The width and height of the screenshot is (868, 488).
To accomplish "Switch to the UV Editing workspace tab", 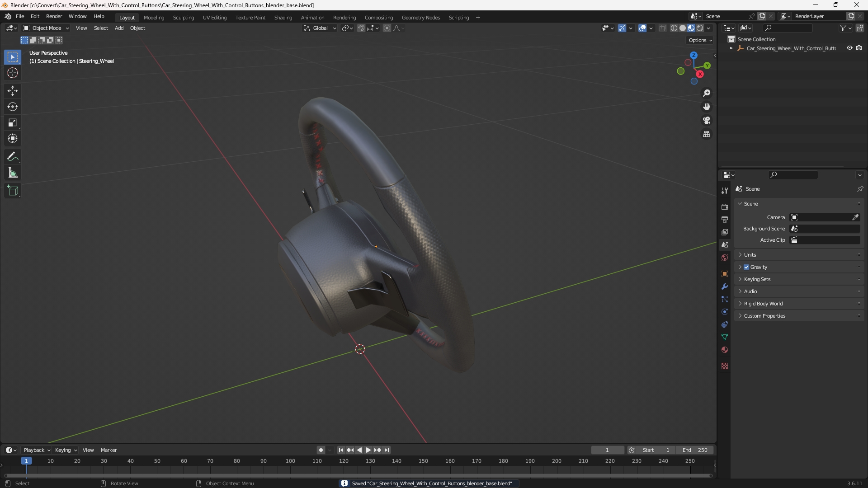I will tap(215, 18).
